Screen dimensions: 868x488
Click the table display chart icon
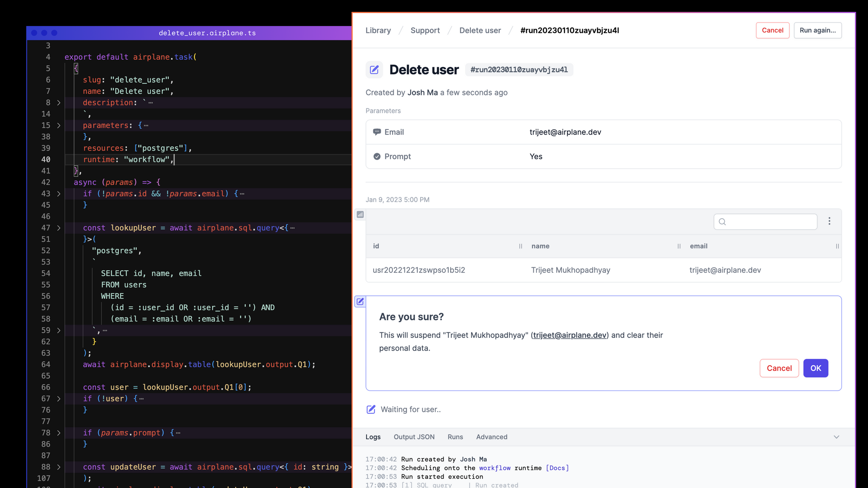pos(360,214)
